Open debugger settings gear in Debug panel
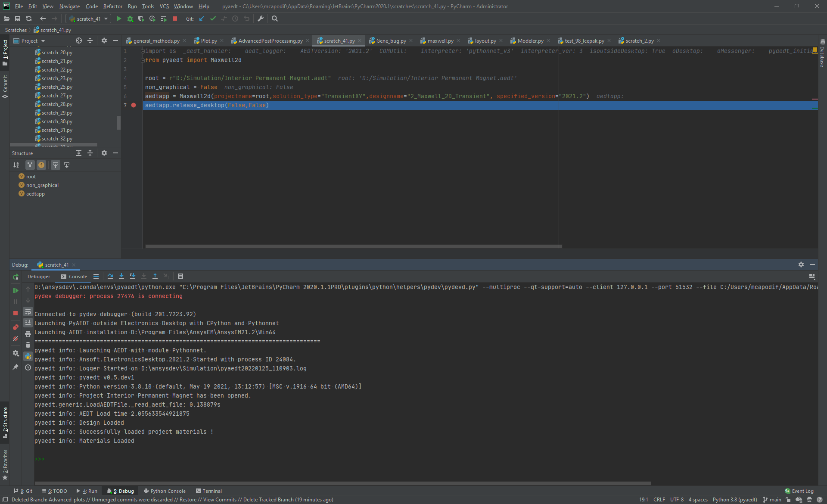827x504 pixels. click(x=16, y=354)
